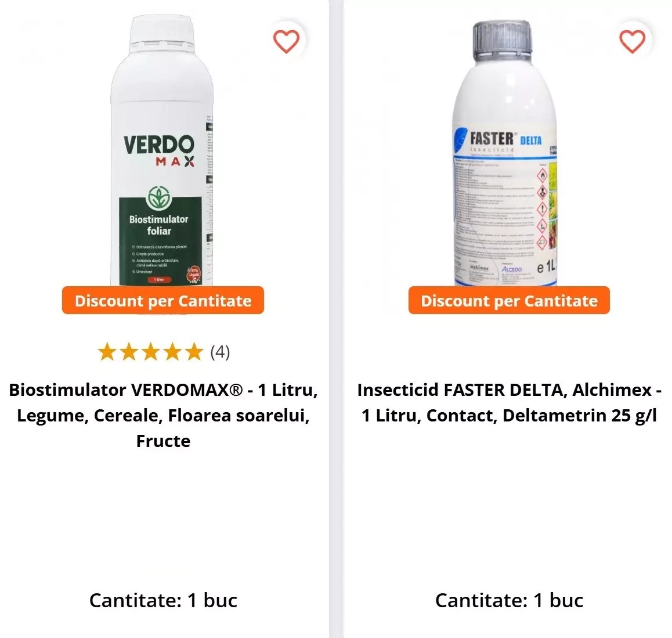Click the first rating star
Image resolution: width=672 pixels, height=638 pixels.
click(x=107, y=352)
